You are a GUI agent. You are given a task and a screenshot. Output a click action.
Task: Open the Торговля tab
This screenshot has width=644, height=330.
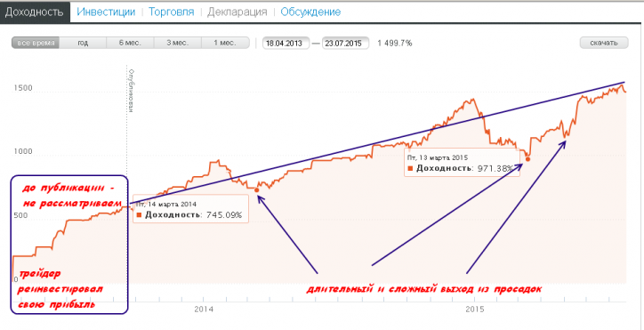[x=172, y=12]
